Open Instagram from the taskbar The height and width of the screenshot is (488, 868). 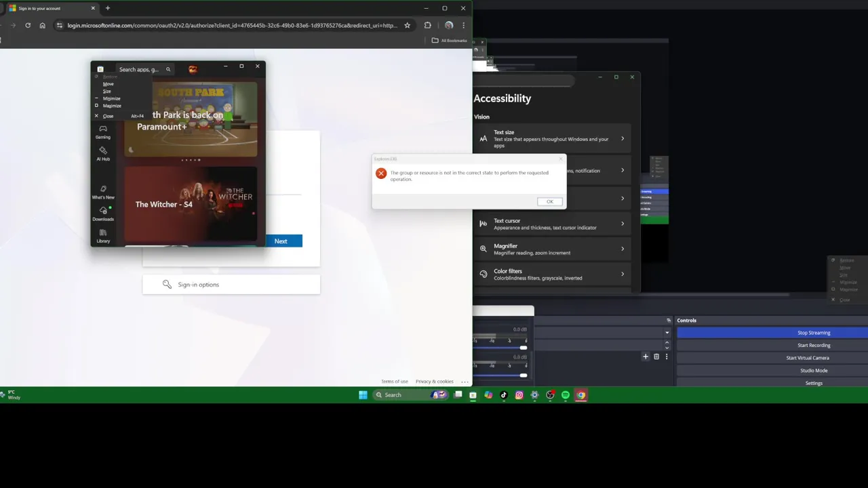click(x=519, y=395)
